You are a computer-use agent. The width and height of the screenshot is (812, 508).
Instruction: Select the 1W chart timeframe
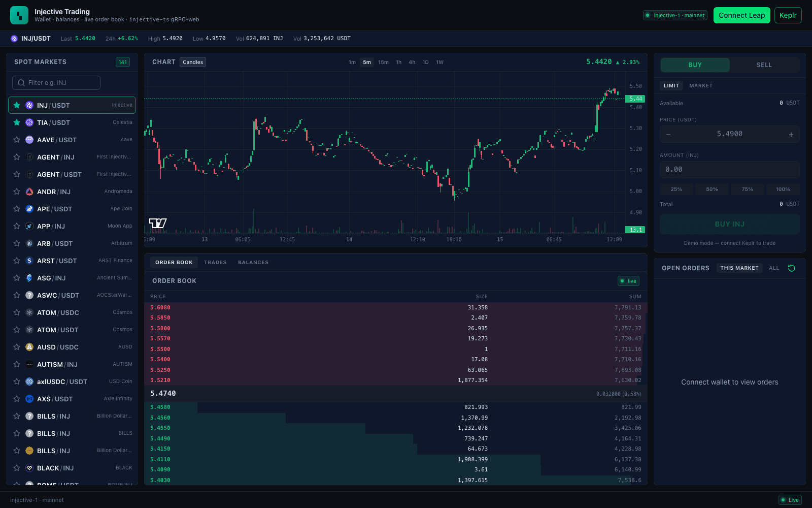tap(440, 62)
